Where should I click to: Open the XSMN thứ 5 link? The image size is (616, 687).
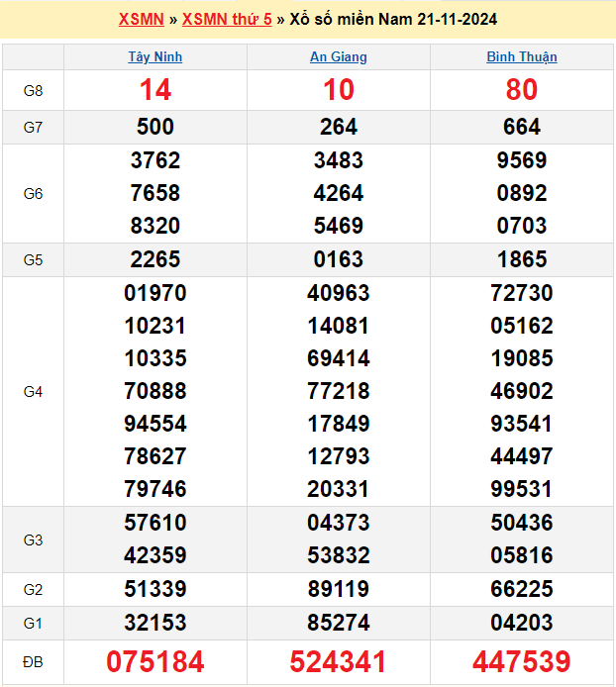[x=227, y=20]
